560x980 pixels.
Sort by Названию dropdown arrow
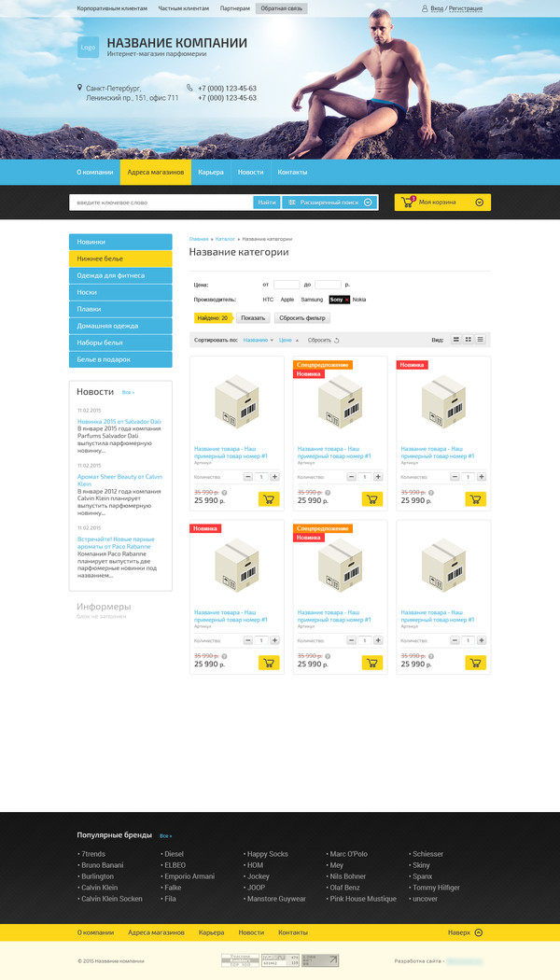[x=272, y=341]
